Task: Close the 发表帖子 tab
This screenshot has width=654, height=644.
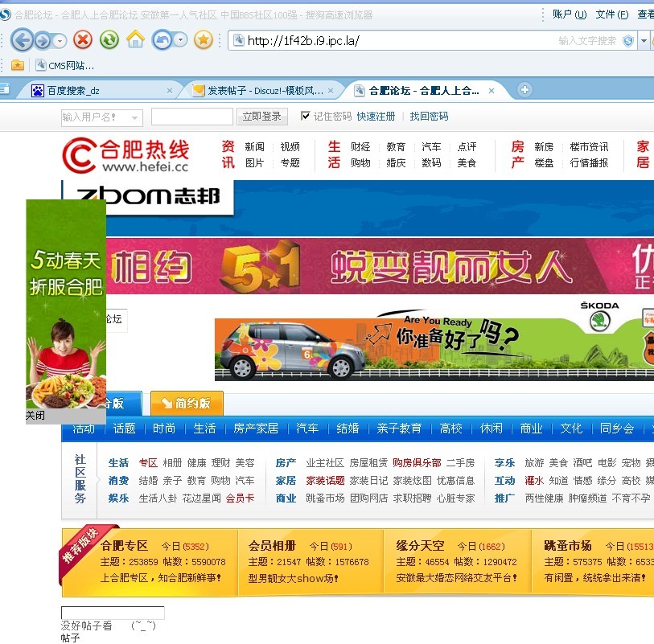Action: (x=331, y=91)
